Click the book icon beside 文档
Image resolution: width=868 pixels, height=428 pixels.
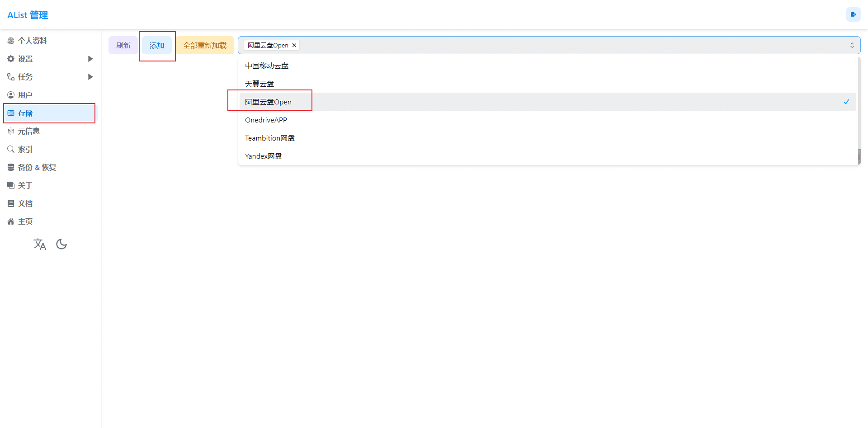pyautogui.click(x=11, y=203)
